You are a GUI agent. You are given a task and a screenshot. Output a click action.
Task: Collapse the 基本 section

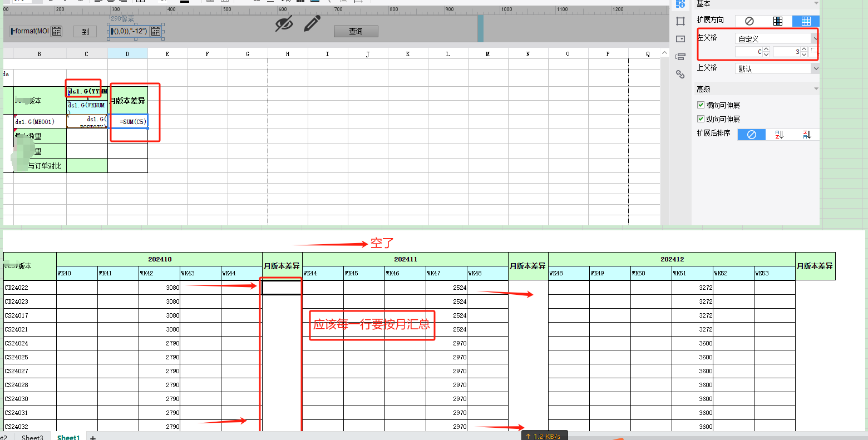coord(816,3)
